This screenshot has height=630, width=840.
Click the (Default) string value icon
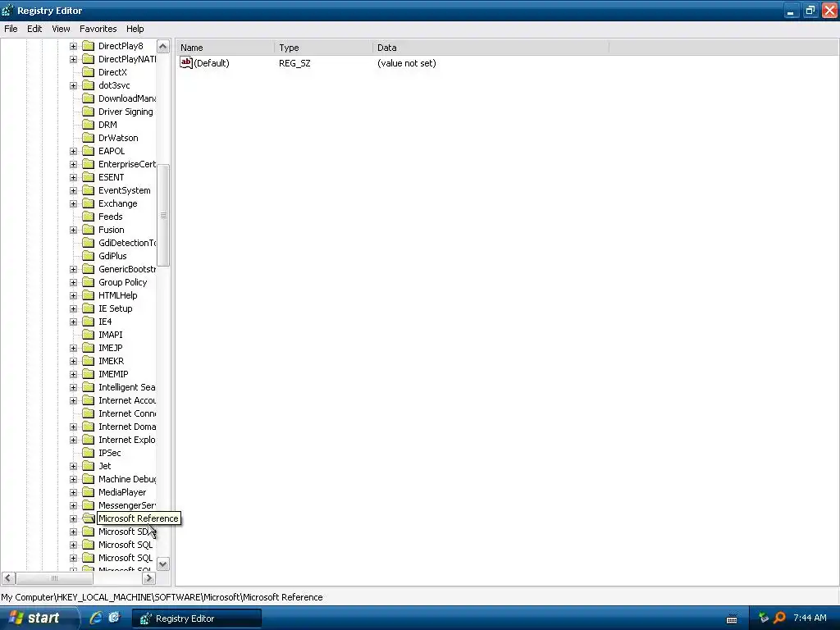point(186,62)
